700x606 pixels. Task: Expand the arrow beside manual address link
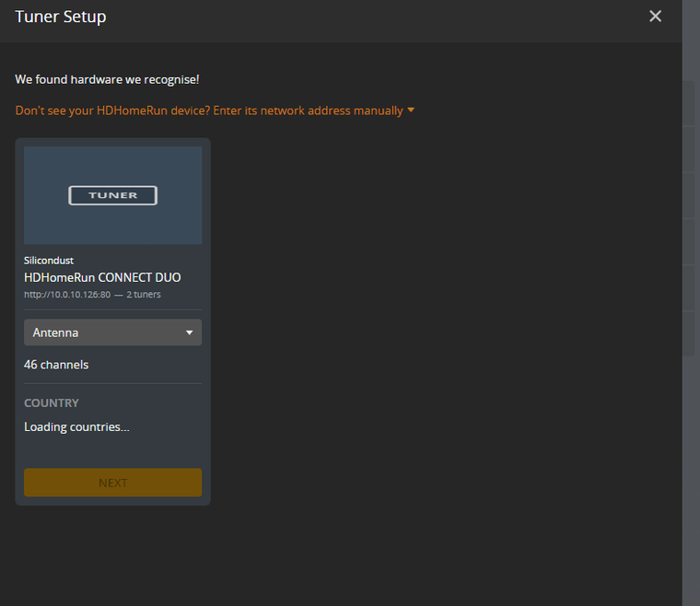[x=411, y=110]
